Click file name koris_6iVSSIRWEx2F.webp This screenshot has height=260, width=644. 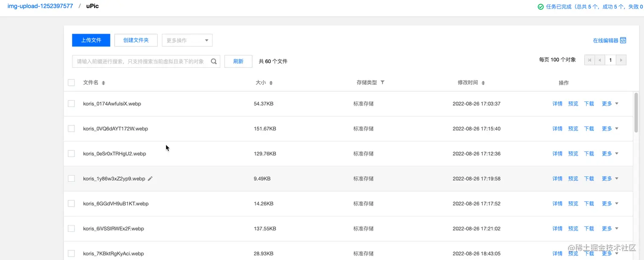coord(113,228)
